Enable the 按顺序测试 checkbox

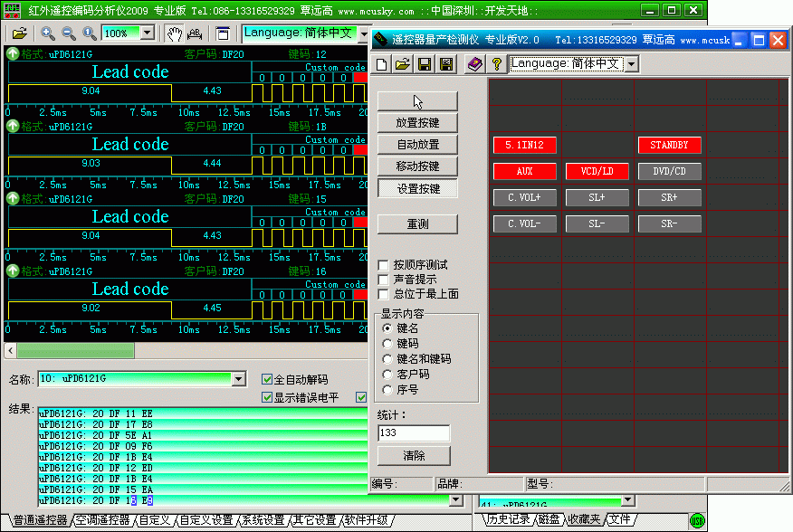click(384, 265)
